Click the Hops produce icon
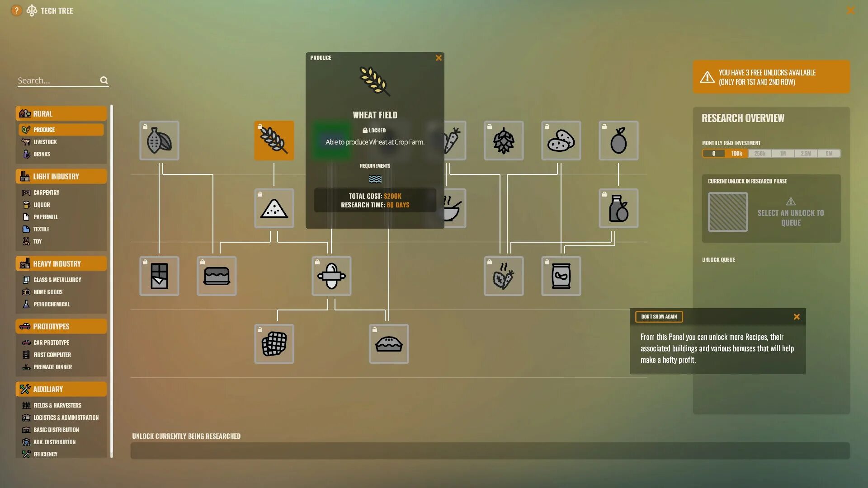Viewport: 868px width, 488px height. [504, 140]
